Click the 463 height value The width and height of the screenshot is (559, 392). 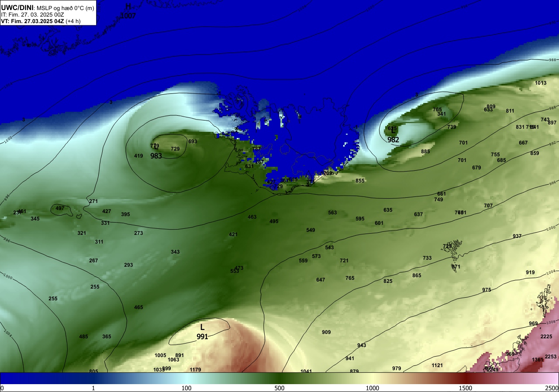pyautogui.click(x=252, y=217)
